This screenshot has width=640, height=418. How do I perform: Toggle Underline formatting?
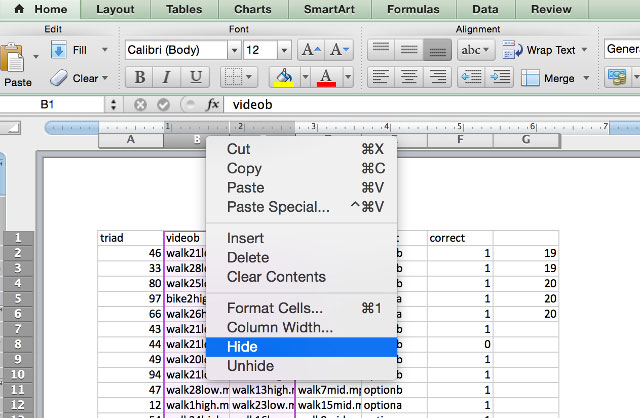[196, 77]
